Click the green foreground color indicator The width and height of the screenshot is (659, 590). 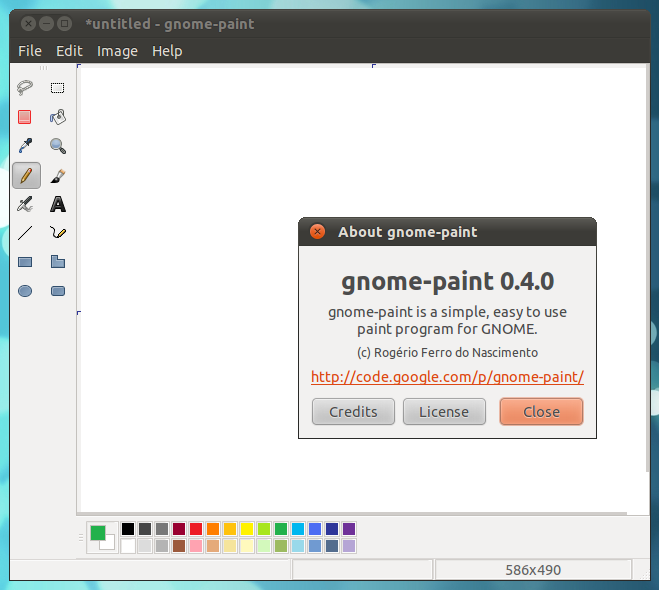98,532
